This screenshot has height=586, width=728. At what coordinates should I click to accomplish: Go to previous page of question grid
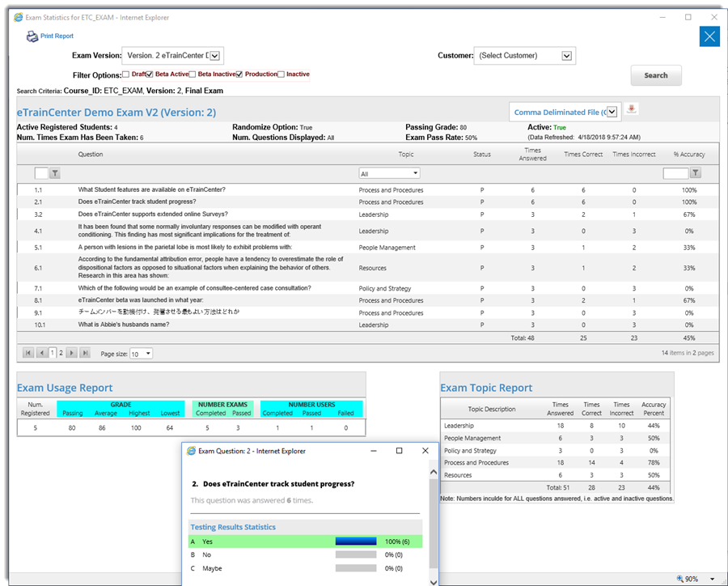[42, 353]
